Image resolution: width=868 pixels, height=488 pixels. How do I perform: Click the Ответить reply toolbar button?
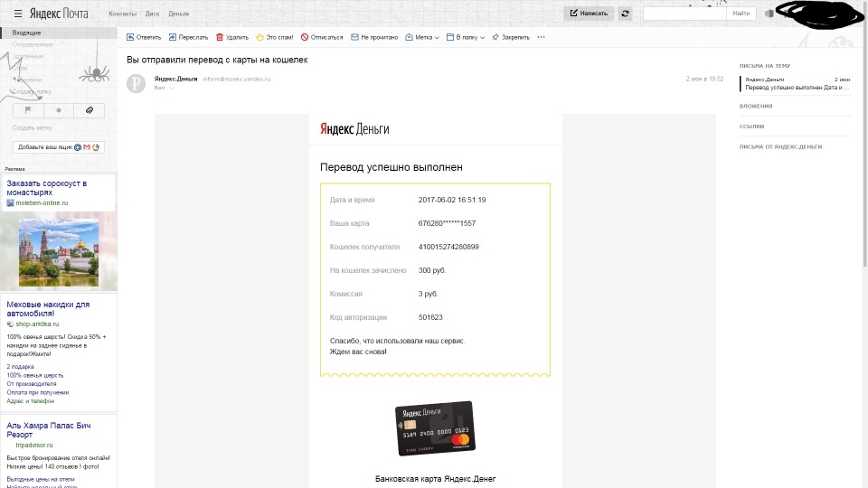point(144,37)
